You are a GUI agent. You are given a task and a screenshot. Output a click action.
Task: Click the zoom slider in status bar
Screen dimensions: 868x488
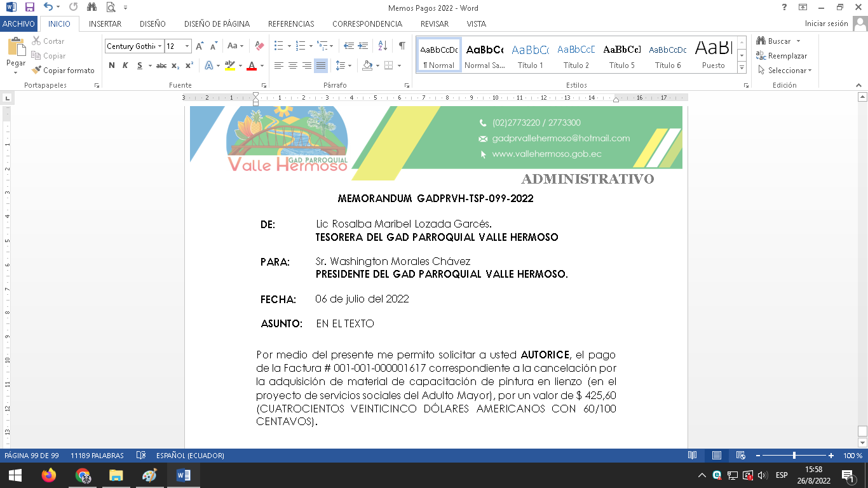[794, 456]
